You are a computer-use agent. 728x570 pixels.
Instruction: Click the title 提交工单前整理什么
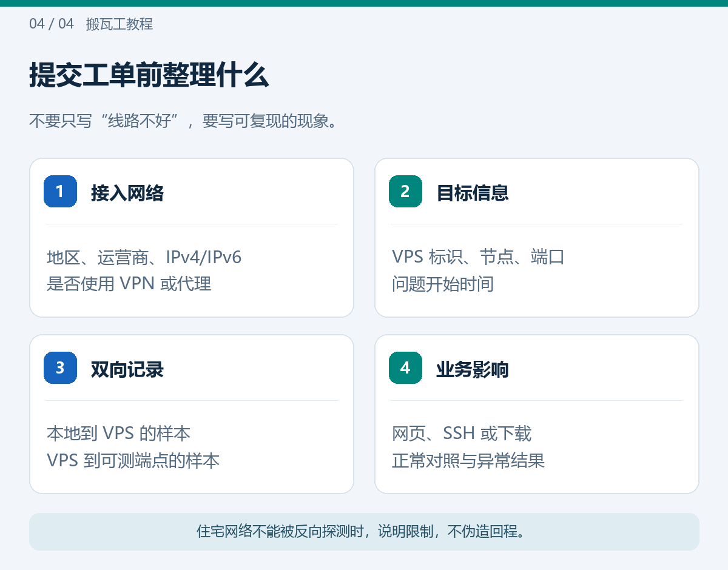(x=149, y=76)
